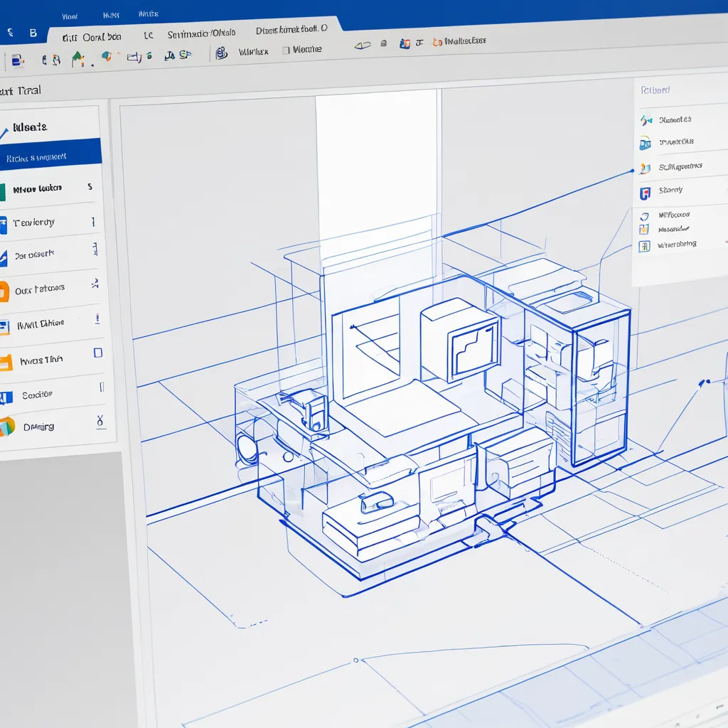
Task: Click the blue and red icon beside Sberrty
Action: (x=645, y=193)
